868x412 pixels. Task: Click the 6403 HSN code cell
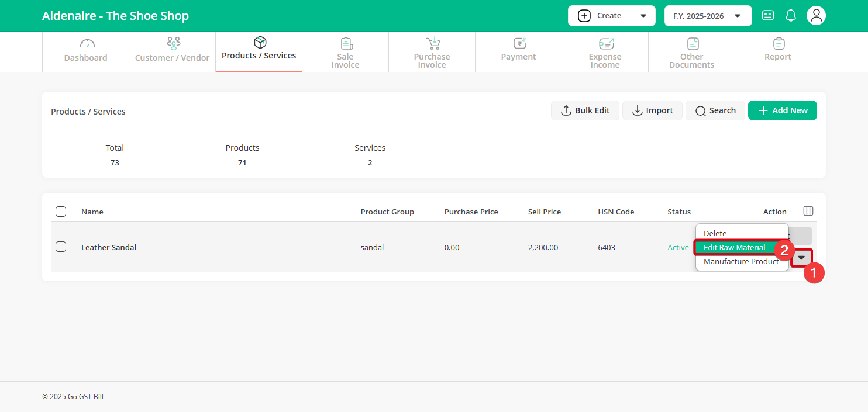(x=606, y=247)
